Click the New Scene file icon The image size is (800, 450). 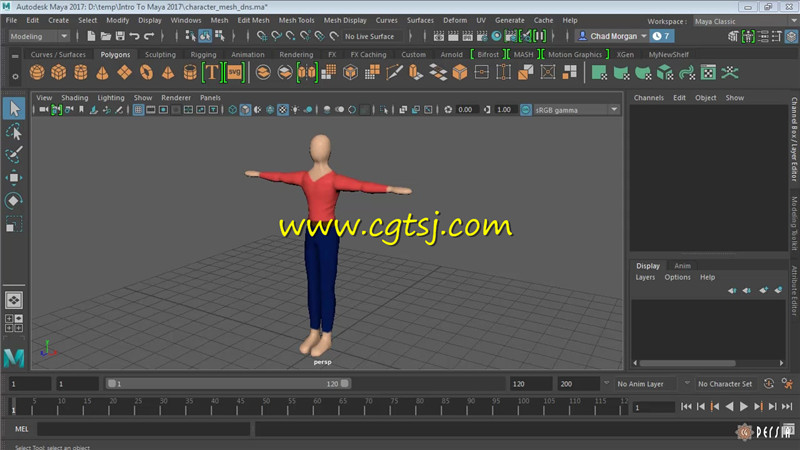91,36
